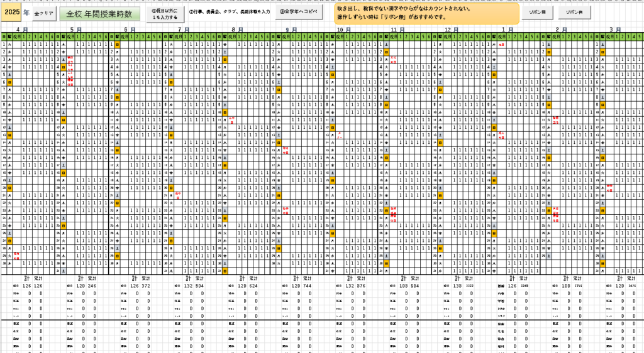Click the ②行事、委員会、クラブ instruction label
644x353 pixels.
(x=229, y=12)
